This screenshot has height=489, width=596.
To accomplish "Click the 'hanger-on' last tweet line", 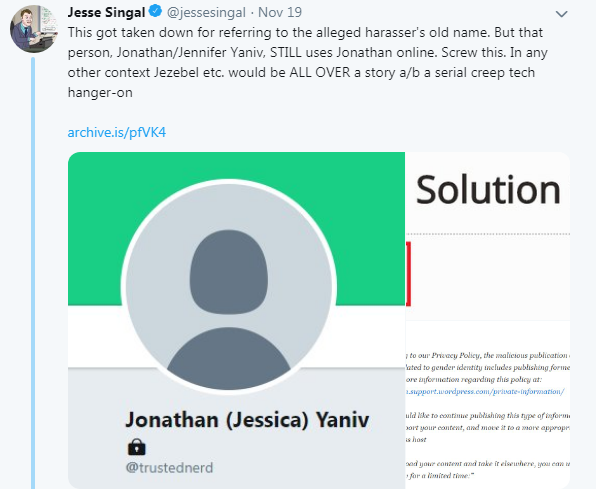I will (100, 92).
